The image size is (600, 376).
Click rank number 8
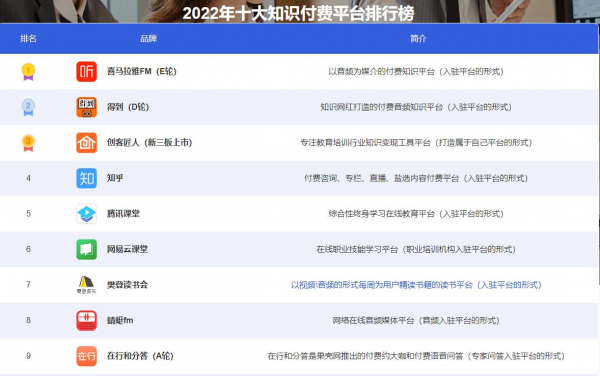(x=28, y=321)
